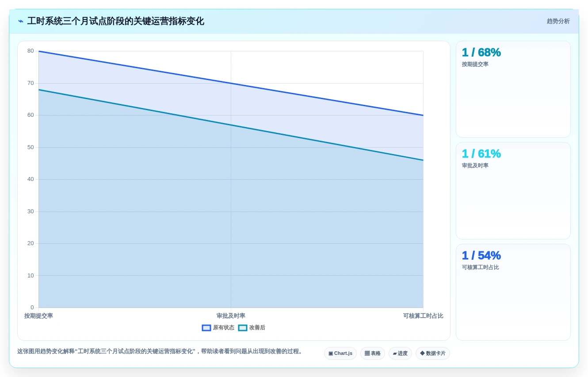
Task: Select the Chart.js tag chip
Action: point(340,353)
